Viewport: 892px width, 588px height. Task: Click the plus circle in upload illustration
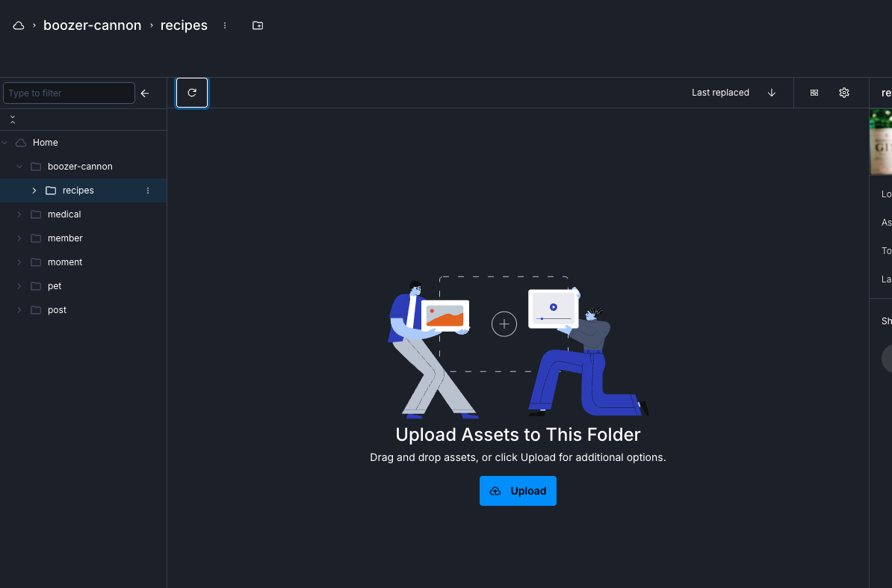(504, 324)
